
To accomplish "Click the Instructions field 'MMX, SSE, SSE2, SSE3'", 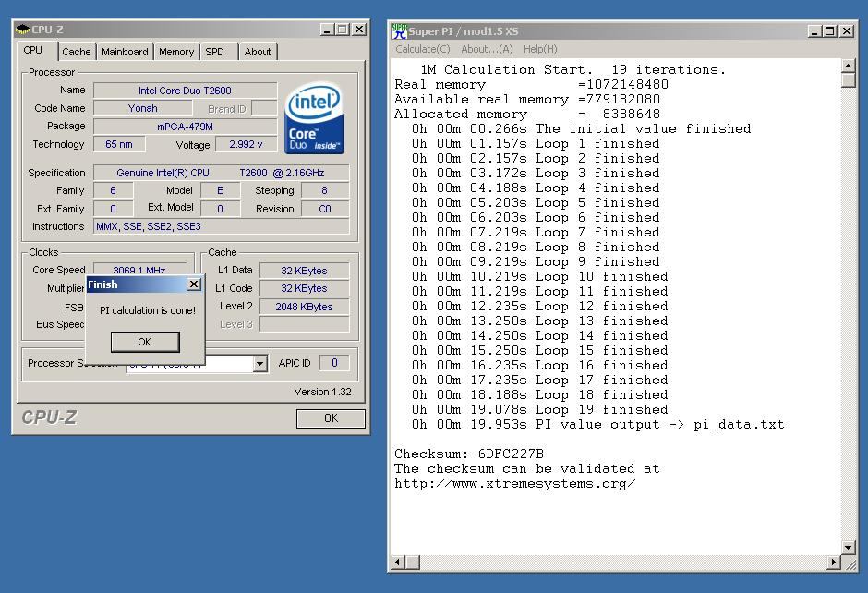I will (x=221, y=226).
